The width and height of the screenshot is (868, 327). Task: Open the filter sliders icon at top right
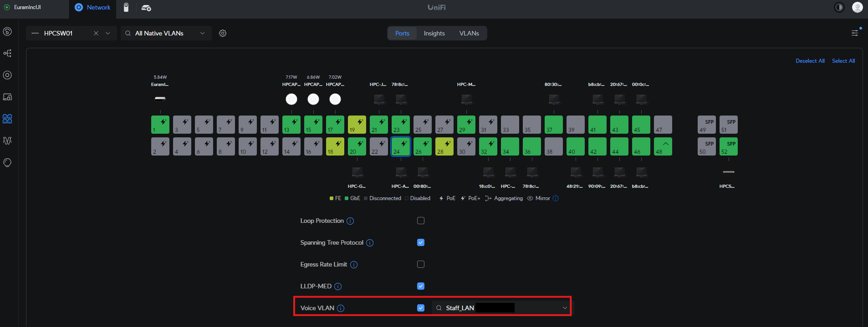tap(855, 33)
